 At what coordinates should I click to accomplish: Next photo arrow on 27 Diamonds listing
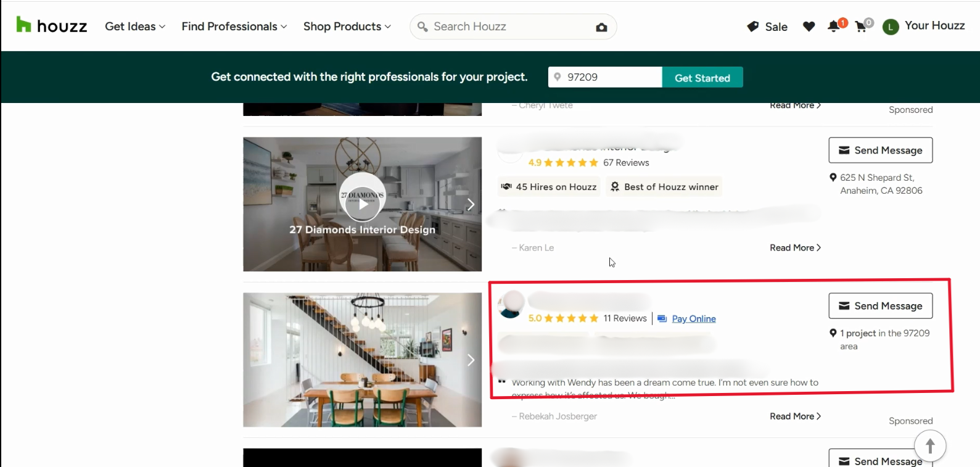tap(471, 204)
